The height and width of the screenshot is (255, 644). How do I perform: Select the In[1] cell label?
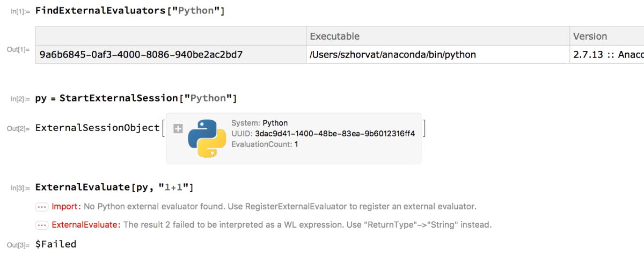click(x=20, y=12)
